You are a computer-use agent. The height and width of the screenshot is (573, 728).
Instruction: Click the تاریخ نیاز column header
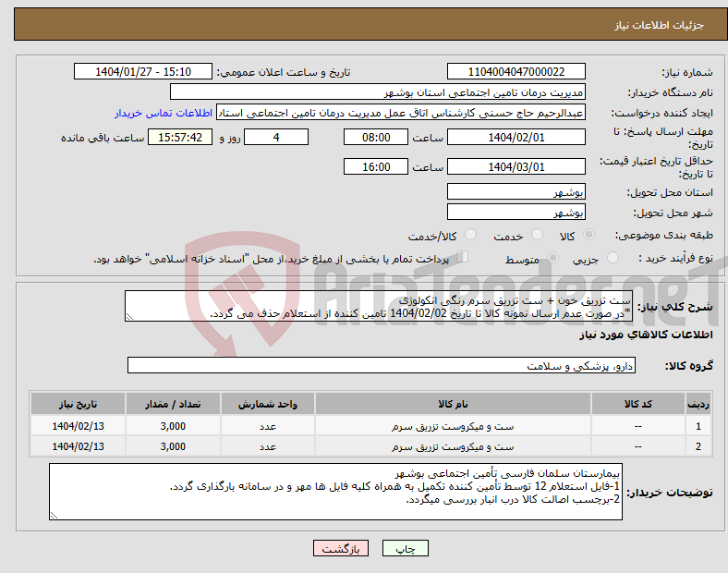[78, 404]
